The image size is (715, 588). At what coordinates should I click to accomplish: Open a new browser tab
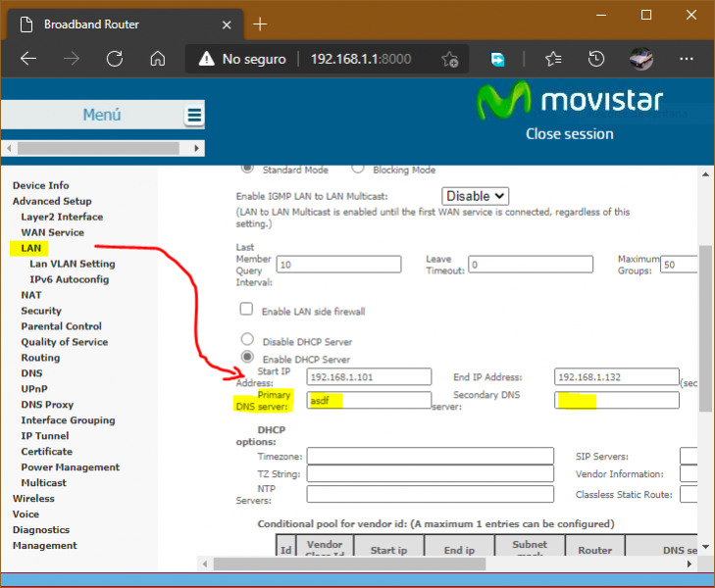click(260, 24)
